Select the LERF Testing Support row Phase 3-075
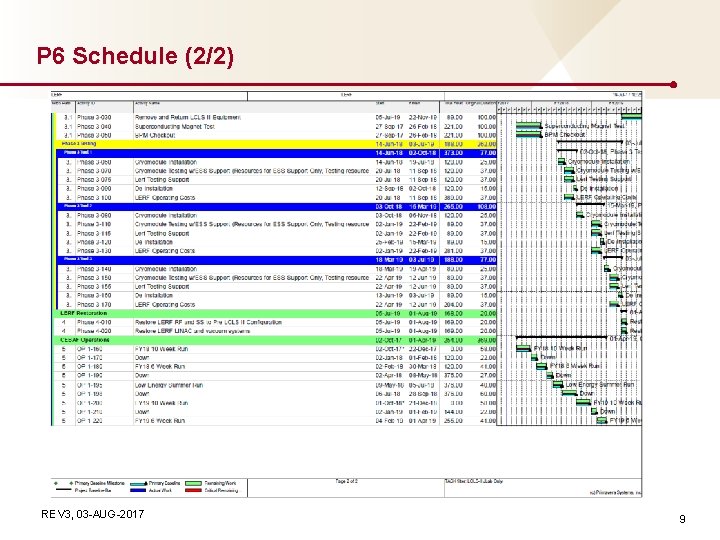The height and width of the screenshot is (540, 720). click(276, 180)
